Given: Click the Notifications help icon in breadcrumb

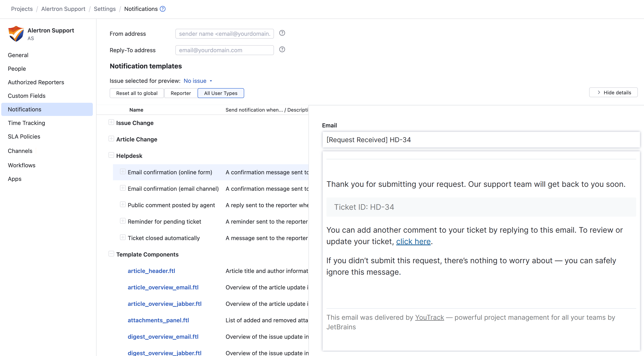Looking at the screenshot, I should tap(163, 9).
